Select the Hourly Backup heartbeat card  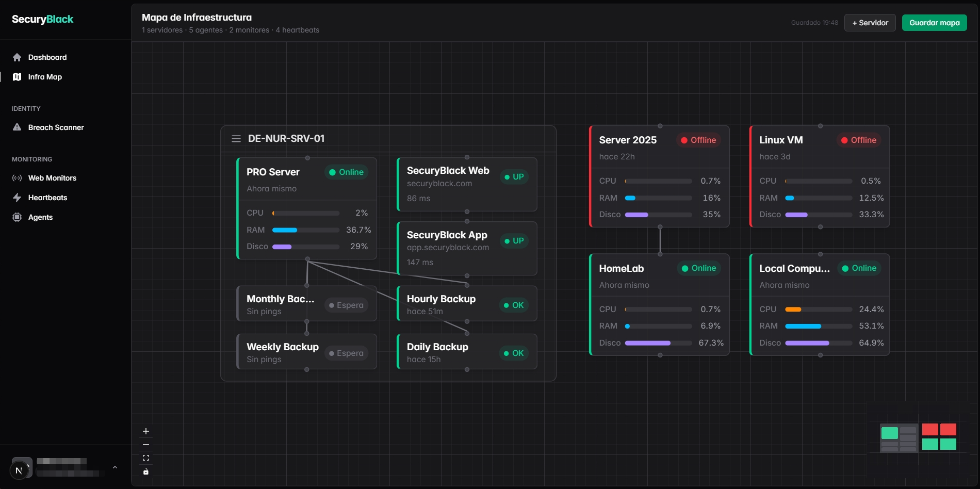467,304
